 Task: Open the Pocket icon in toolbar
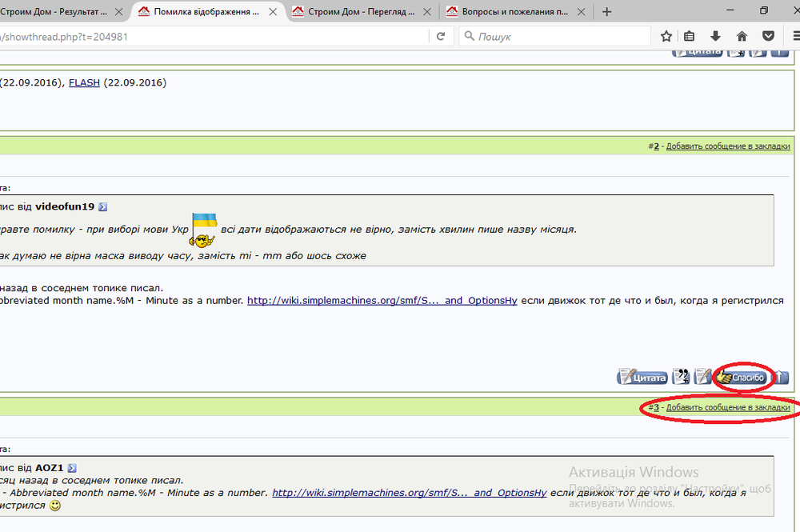(768, 36)
